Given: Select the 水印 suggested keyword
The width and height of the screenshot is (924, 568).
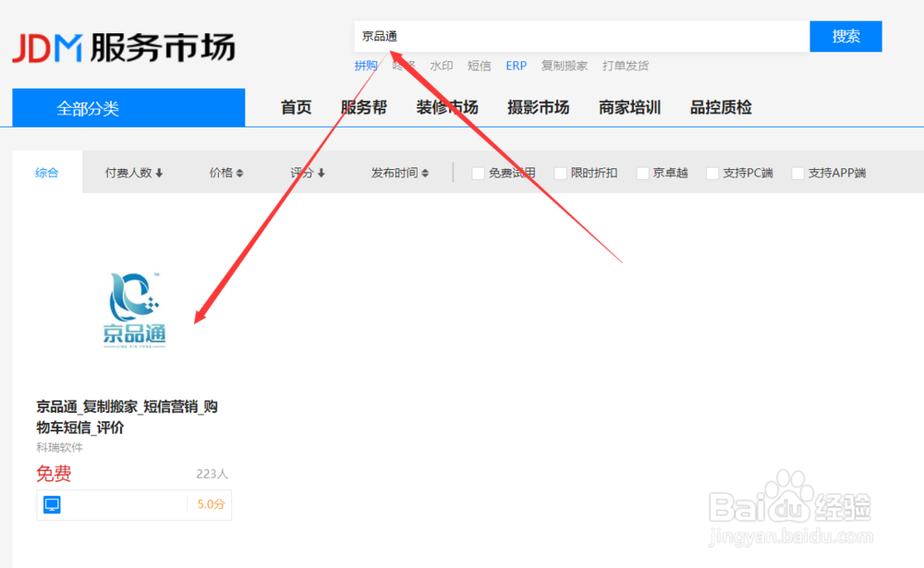Looking at the screenshot, I should [x=442, y=66].
